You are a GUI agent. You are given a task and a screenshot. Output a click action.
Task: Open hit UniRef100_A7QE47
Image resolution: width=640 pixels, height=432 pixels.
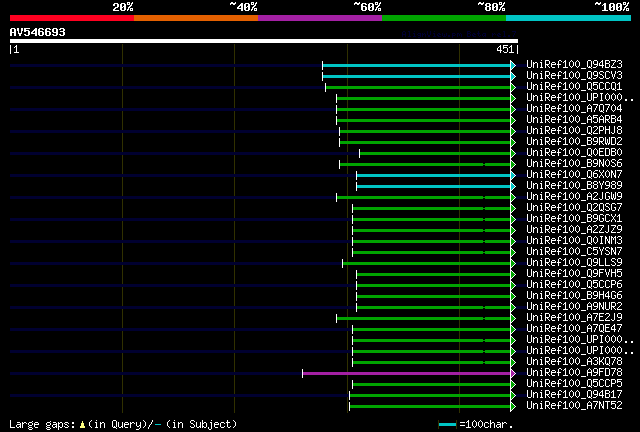point(574,329)
